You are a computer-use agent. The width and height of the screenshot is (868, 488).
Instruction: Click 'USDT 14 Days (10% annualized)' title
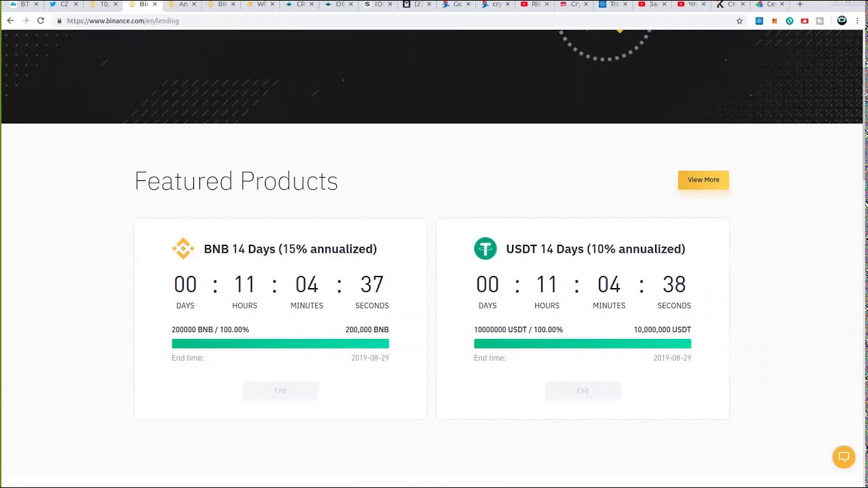(595, 249)
